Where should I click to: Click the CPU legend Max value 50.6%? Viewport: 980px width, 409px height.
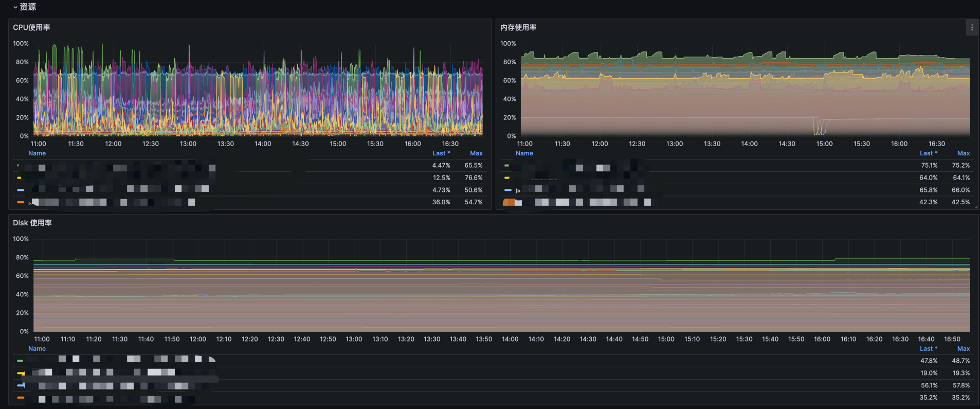pos(474,190)
